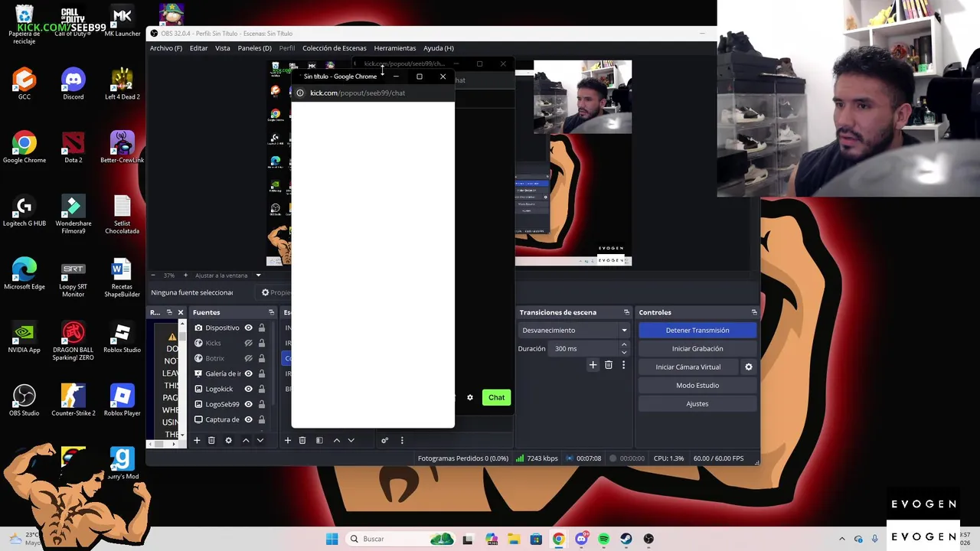980x551 pixels.
Task: Open Ajustes button in Controles
Action: click(x=697, y=403)
